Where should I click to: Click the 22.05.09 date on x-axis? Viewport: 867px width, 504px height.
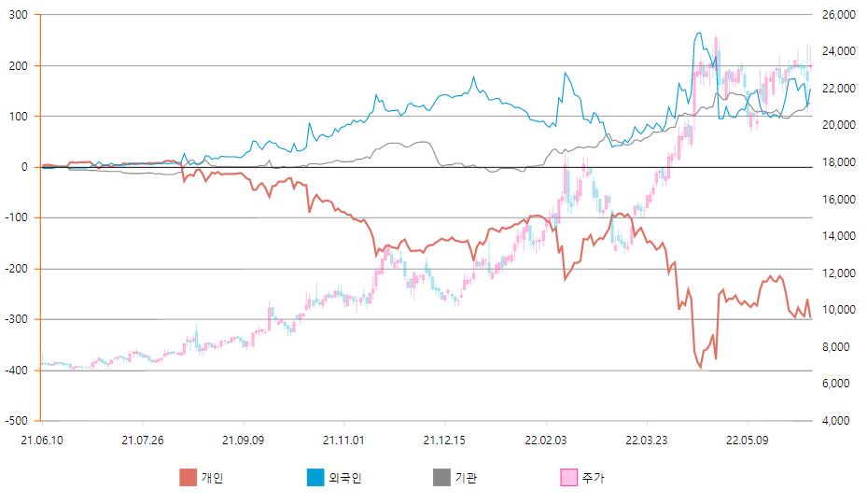coord(747,439)
